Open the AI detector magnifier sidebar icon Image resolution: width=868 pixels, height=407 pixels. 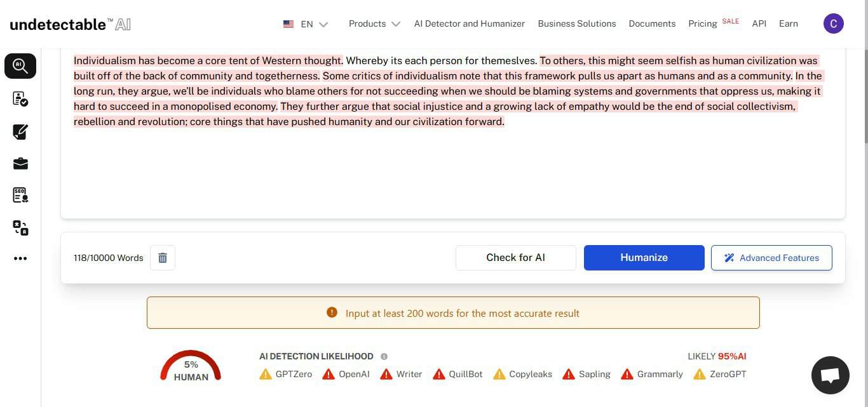point(20,66)
